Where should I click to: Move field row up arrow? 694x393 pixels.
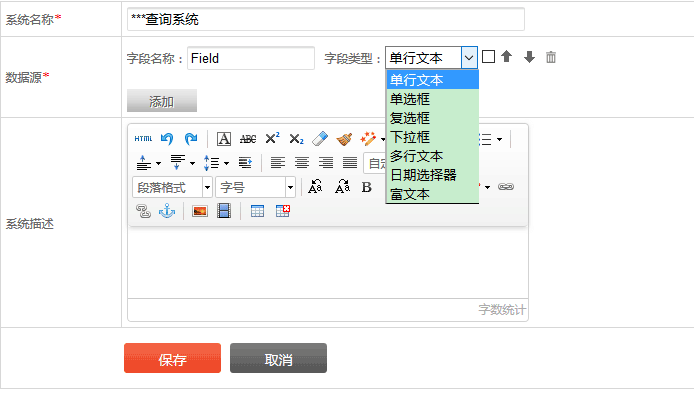click(x=506, y=57)
